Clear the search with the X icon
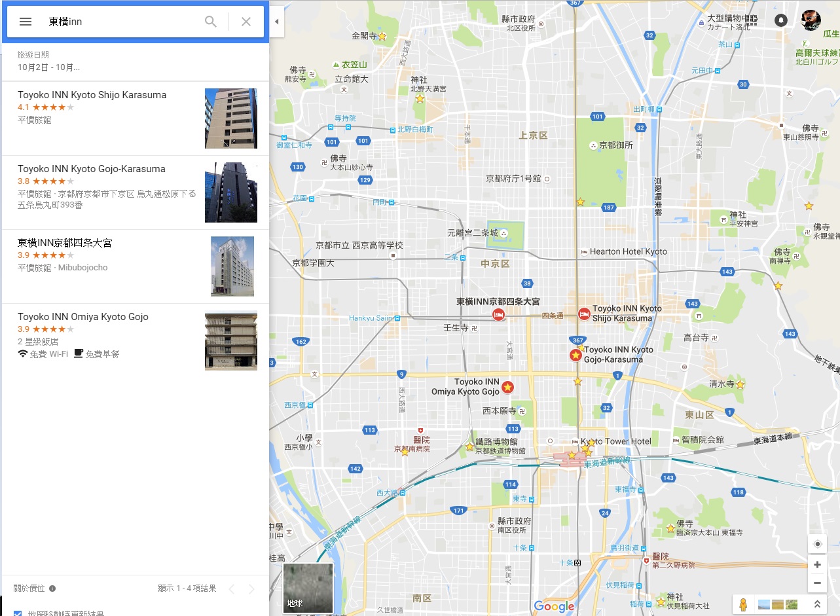 click(246, 22)
